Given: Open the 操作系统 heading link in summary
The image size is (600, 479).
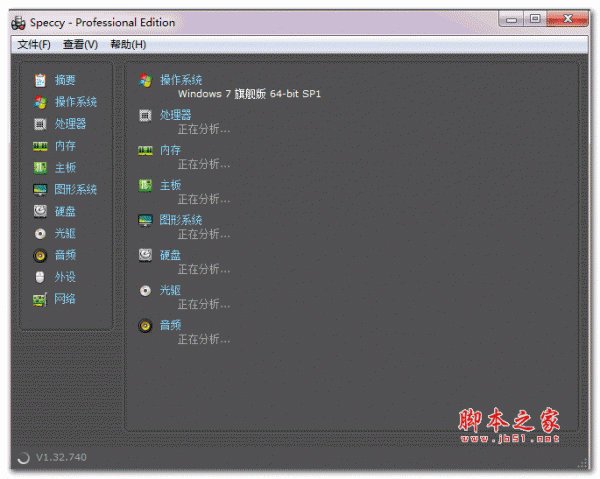Looking at the screenshot, I should pyautogui.click(x=181, y=80).
